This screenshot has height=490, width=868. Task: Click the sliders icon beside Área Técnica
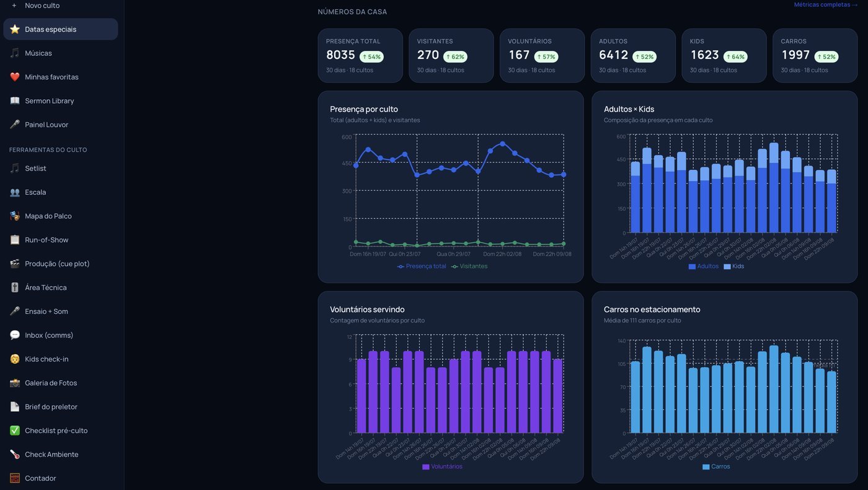[x=15, y=288]
